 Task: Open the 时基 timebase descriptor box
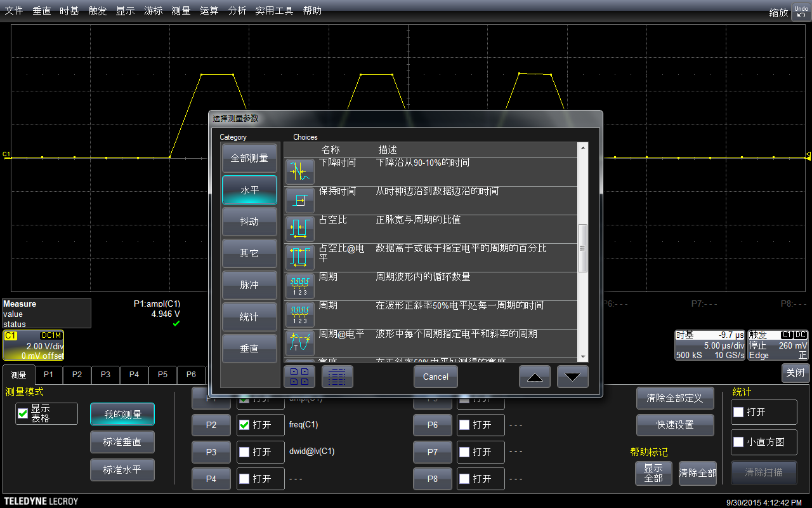pos(710,345)
